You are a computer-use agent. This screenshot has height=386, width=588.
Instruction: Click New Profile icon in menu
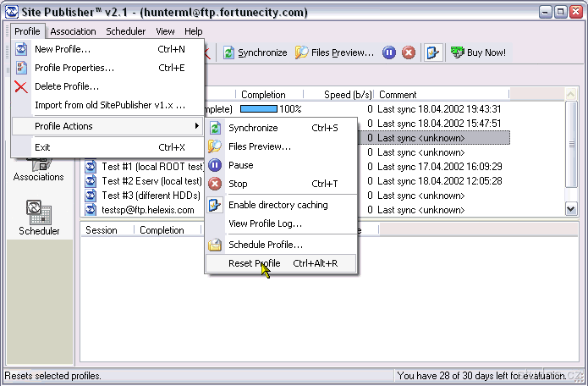click(x=21, y=49)
